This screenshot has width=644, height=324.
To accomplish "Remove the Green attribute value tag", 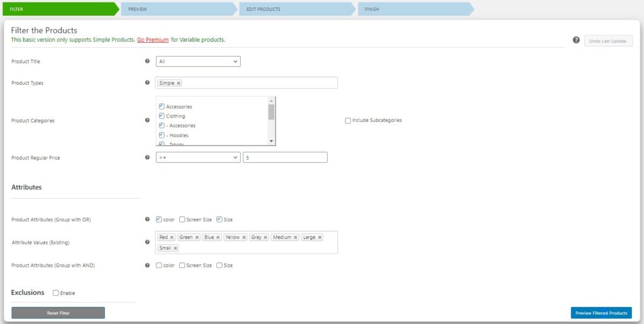I will tap(197, 237).
